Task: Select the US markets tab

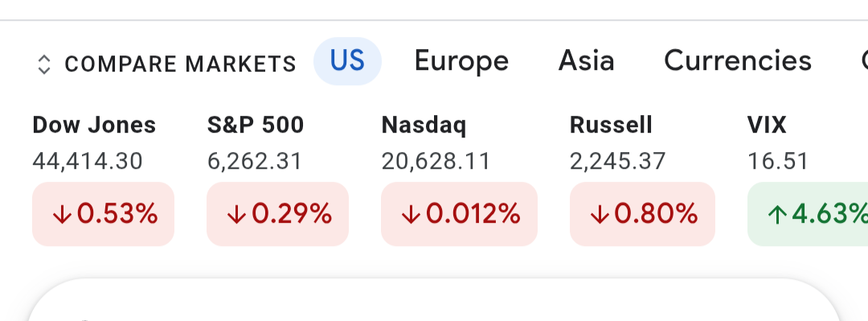Action: click(x=348, y=61)
